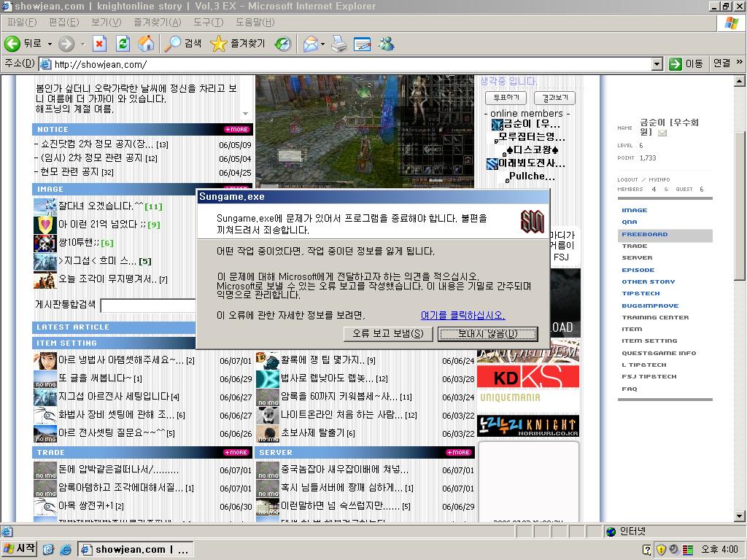Screen dimensions: 747x560
Task: Open IMAGE in the right sidebar menu
Action: (x=635, y=210)
